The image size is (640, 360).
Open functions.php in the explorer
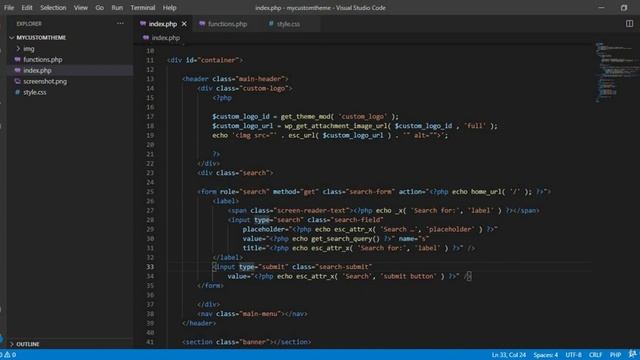pyautogui.click(x=42, y=60)
